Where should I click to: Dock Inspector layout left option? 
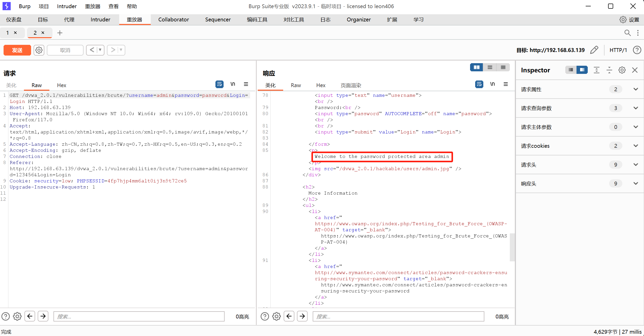(571, 70)
